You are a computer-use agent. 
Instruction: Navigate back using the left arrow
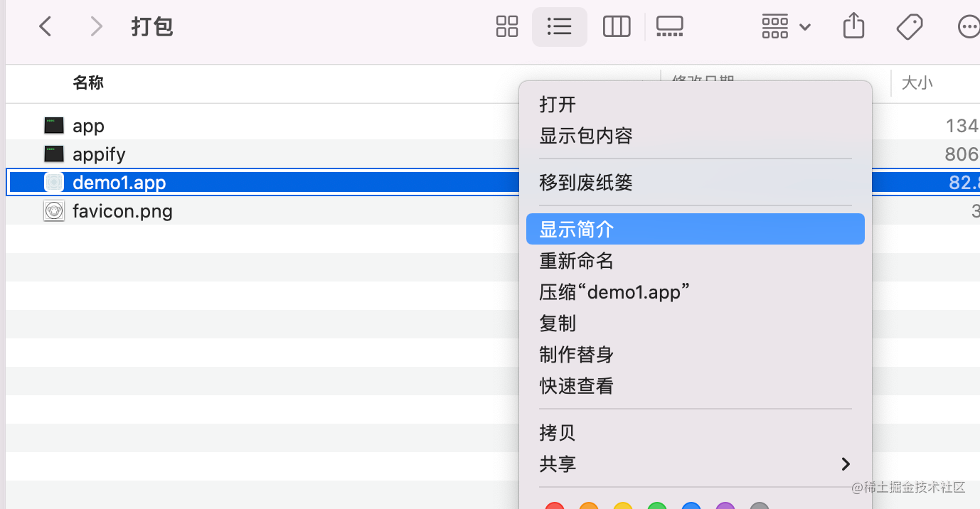click(x=45, y=26)
